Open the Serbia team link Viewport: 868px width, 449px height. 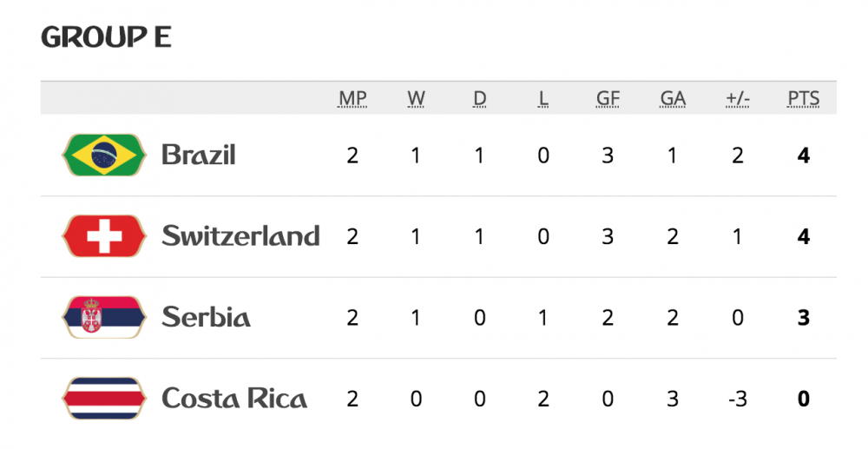pos(207,317)
